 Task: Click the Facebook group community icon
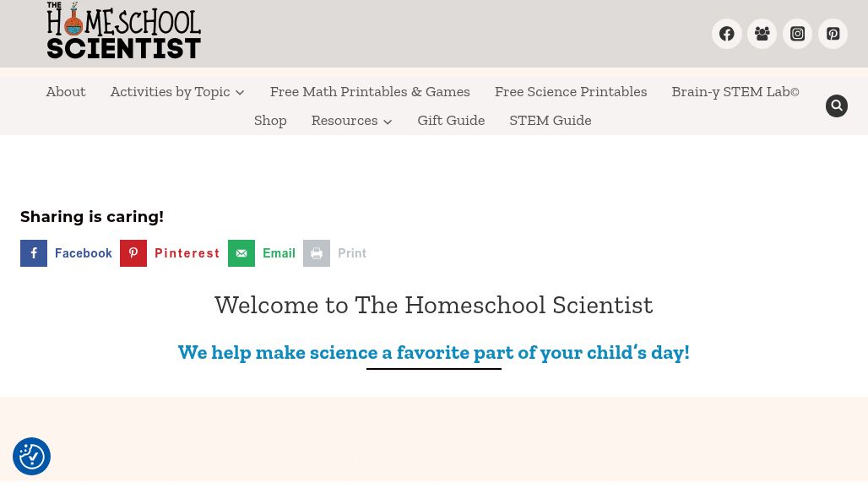click(x=762, y=34)
